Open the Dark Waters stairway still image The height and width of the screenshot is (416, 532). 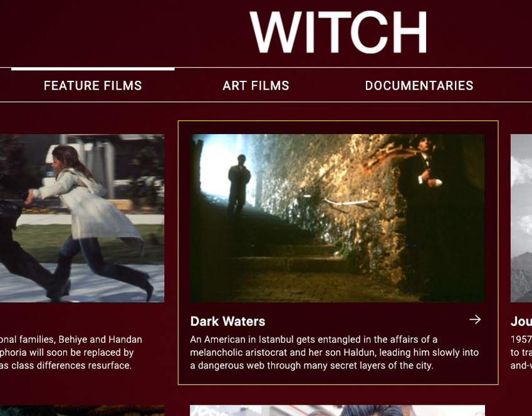coord(337,218)
